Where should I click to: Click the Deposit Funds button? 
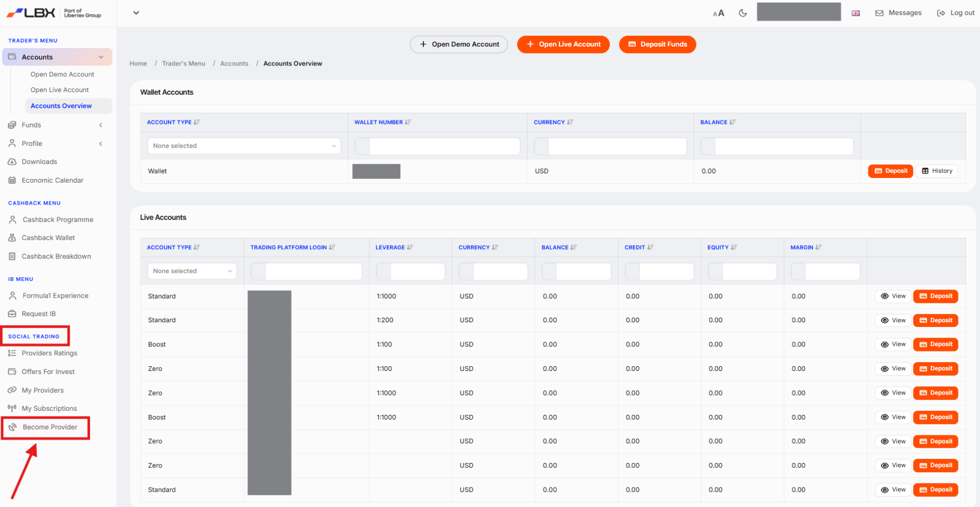coord(657,45)
